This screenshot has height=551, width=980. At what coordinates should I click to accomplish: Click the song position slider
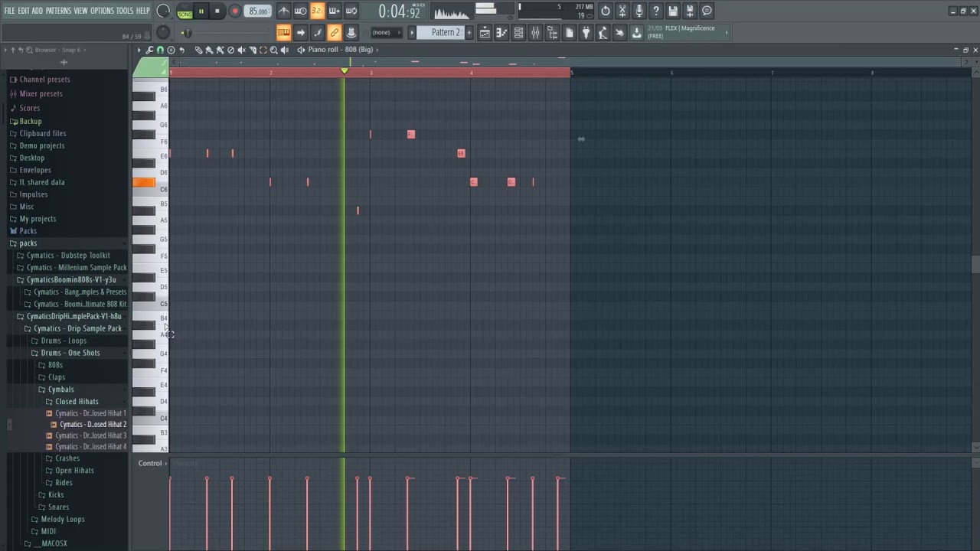point(226,32)
